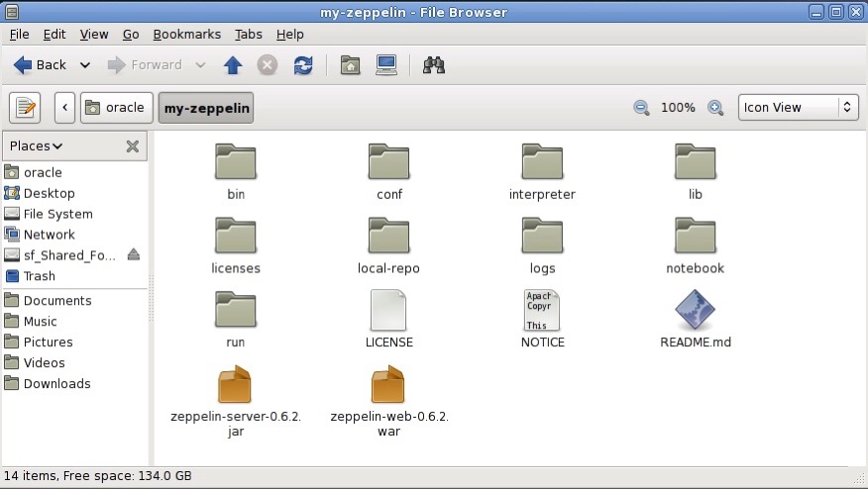Open the Tabs menu
Screen dimensions: 868x489
coord(249,35)
